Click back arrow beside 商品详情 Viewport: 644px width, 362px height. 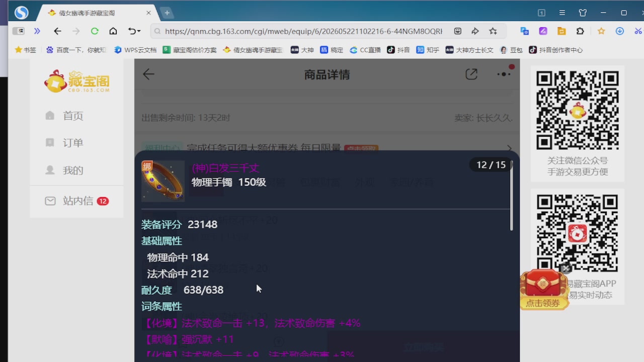click(148, 74)
